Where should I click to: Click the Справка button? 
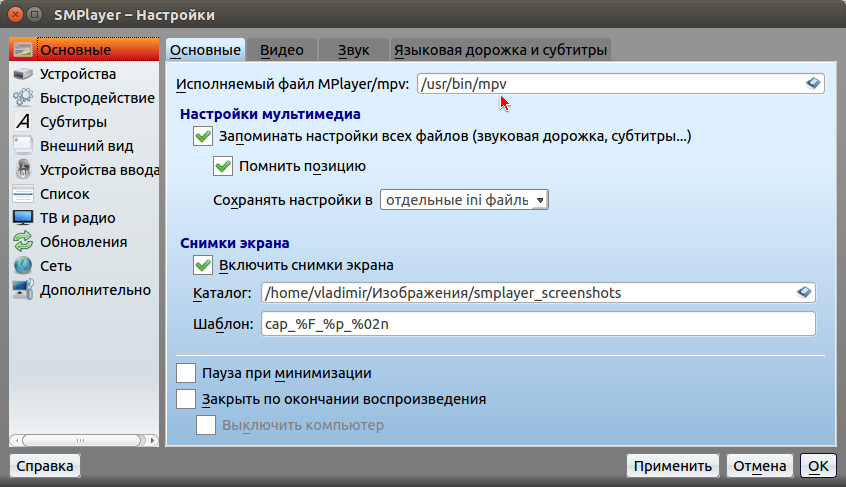coord(45,466)
